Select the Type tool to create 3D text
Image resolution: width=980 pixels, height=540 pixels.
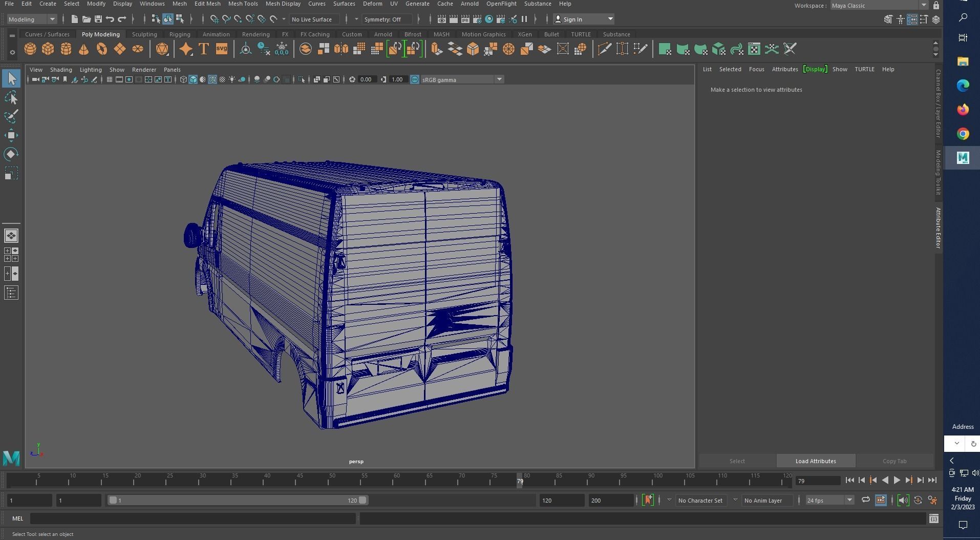(x=203, y=49)
